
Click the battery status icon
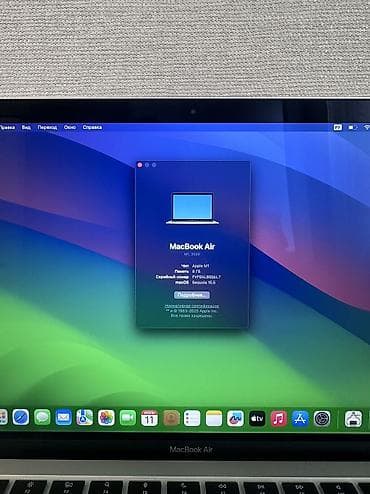[x=353, y=127]
